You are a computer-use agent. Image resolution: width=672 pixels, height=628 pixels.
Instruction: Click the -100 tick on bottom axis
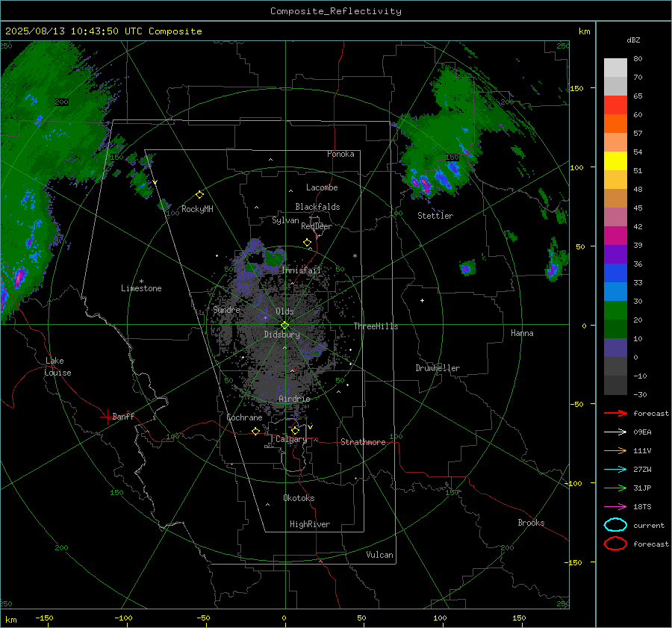point(123,618)
